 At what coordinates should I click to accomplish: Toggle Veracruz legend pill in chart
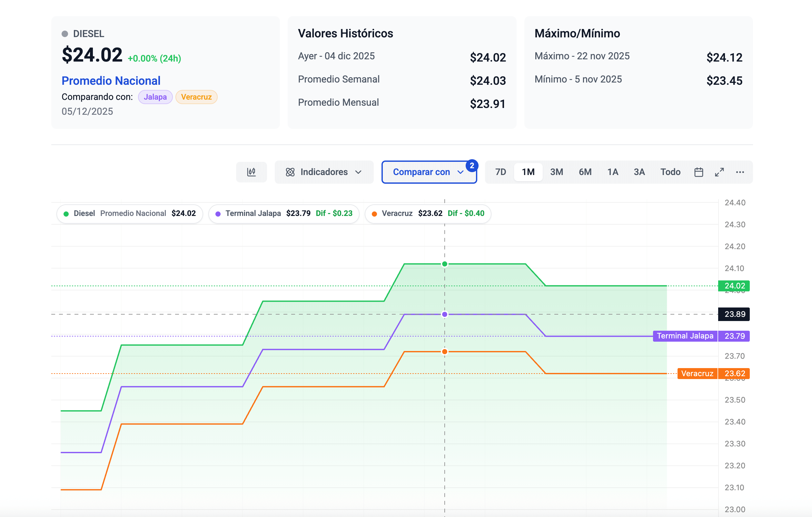(428, 213)
